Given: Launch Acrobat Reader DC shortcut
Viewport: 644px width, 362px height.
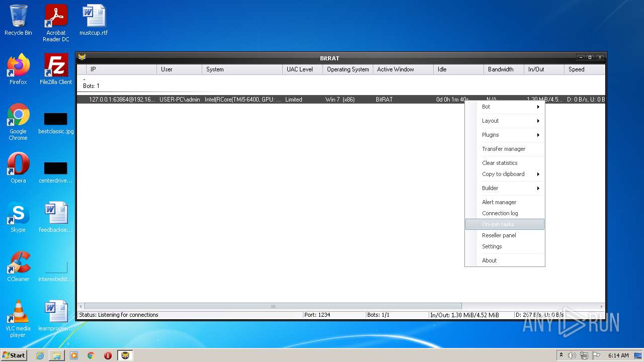Looking at the screenshot, I should [x=56, y=24].
